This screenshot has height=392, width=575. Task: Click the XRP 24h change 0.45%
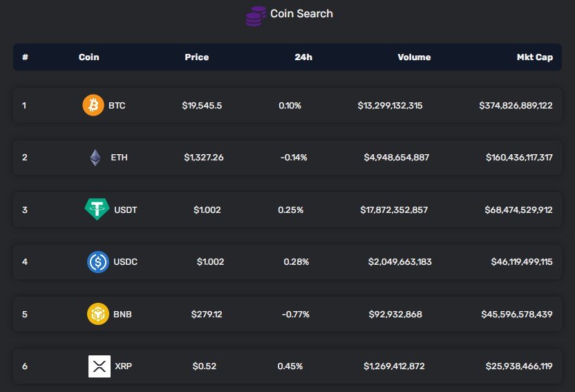290,366
